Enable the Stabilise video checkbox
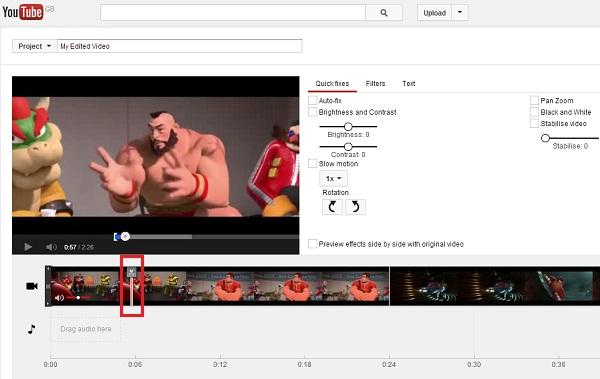The width and height of the screenshot is (600, 379). pyautogui.click(x=534, y=123)
